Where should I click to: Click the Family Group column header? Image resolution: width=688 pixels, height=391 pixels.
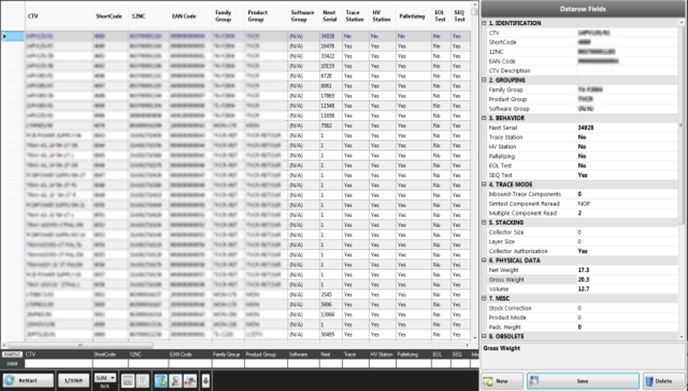click(223, 16)
